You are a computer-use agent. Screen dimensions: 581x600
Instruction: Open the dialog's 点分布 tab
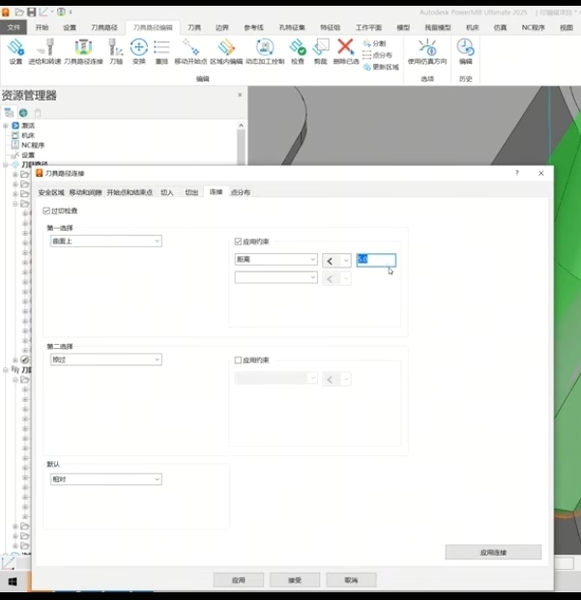coord(240,192)
